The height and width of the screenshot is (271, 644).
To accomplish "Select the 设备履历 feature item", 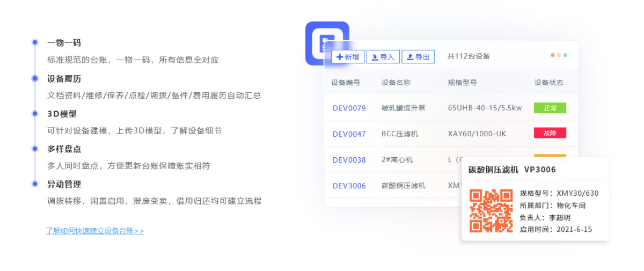I will click(64, 78).
